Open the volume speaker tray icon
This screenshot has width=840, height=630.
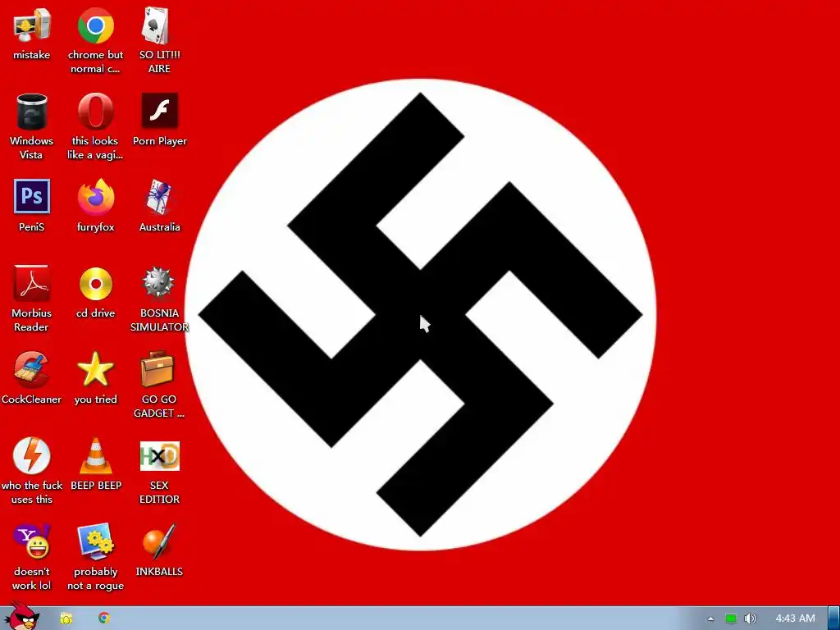(x=751, y=619)
